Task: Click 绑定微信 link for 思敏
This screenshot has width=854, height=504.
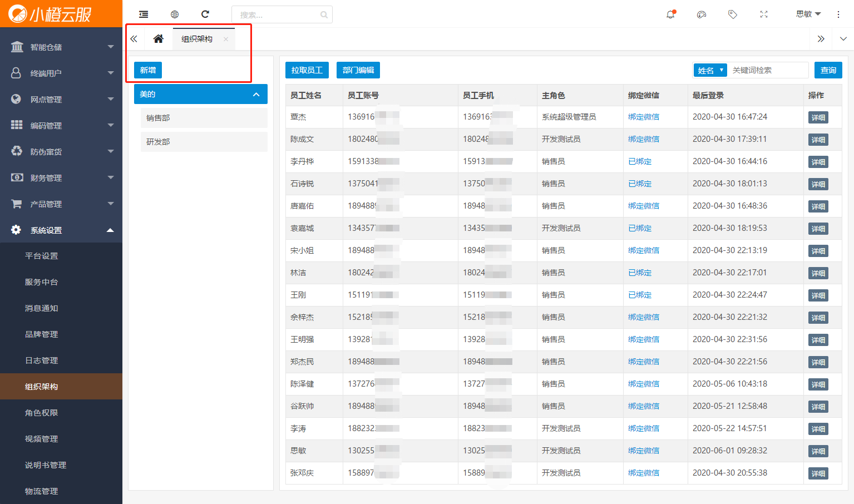Action: [x=644, y=451]
